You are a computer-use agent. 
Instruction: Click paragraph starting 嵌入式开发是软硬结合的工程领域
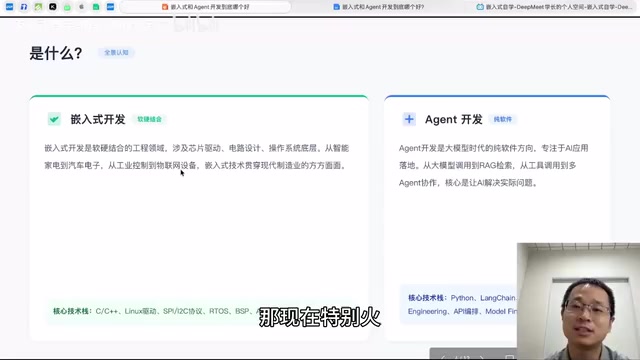(x=197, y=157)
